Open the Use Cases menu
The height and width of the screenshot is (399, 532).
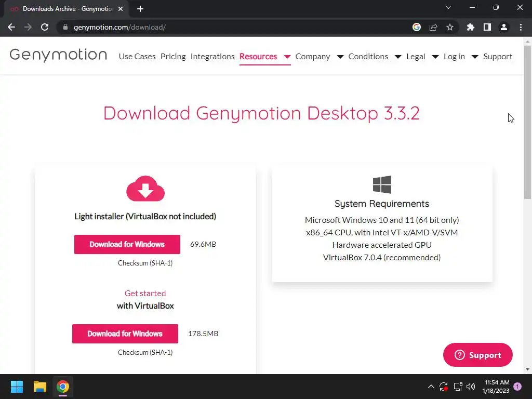click(137, 56)
